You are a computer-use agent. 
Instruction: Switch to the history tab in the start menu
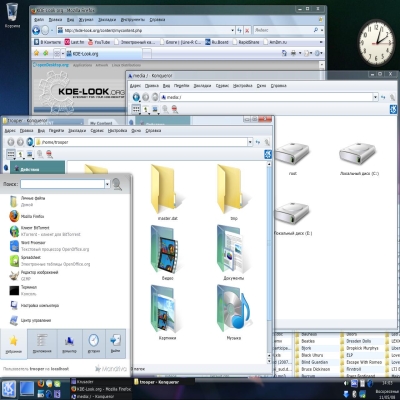[94, 344]
